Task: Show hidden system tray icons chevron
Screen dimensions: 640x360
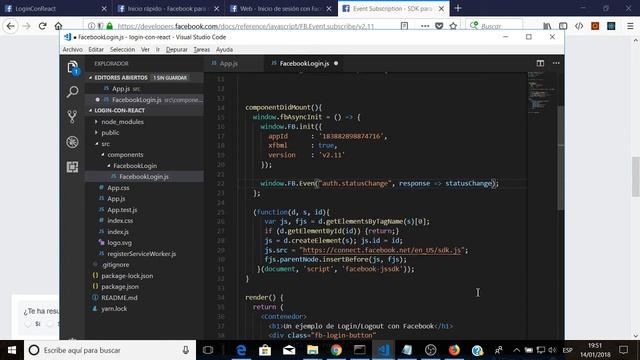Action: tap(516, 350)
